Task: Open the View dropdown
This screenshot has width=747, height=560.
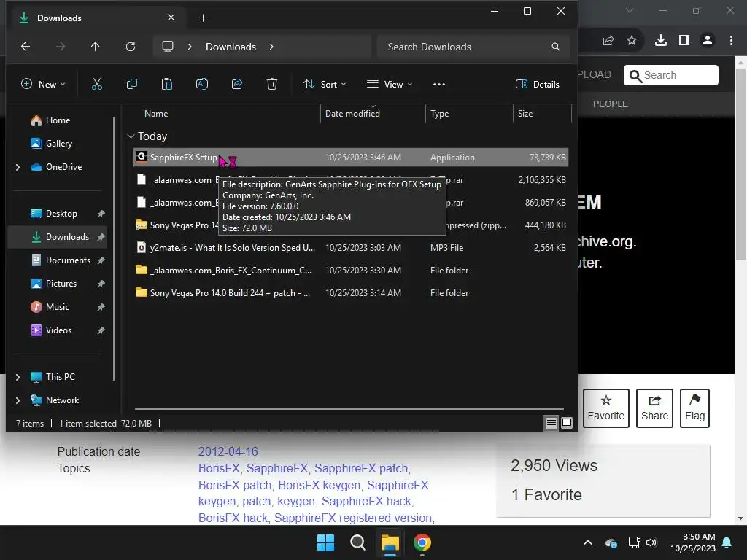Action: pos(390,85)
